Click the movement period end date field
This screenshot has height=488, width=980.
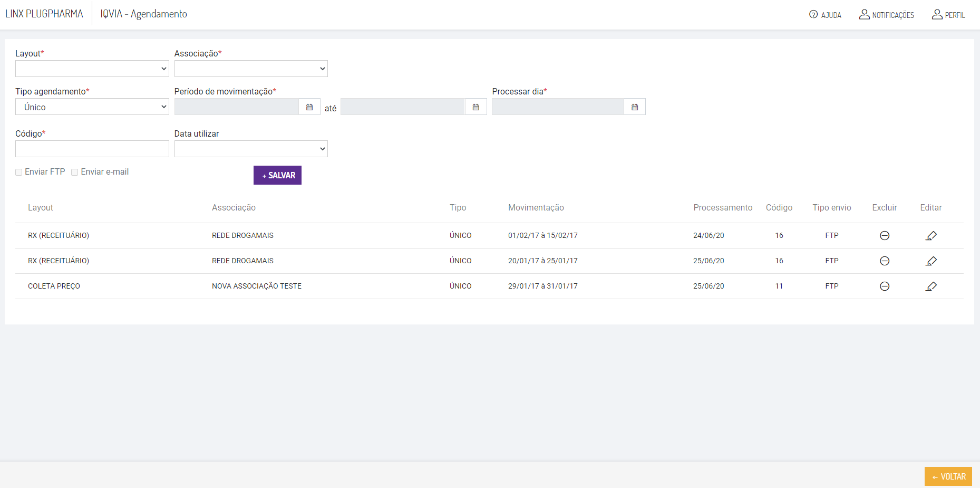click(x=403, y=107)
